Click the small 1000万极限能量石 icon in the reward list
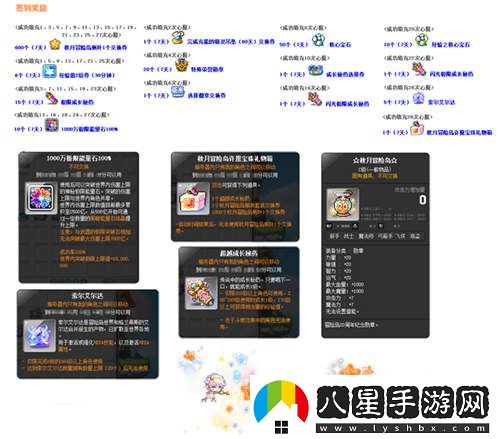Image resolution: width=500 pixels, height=439 pixels. [x=52, y=125]
